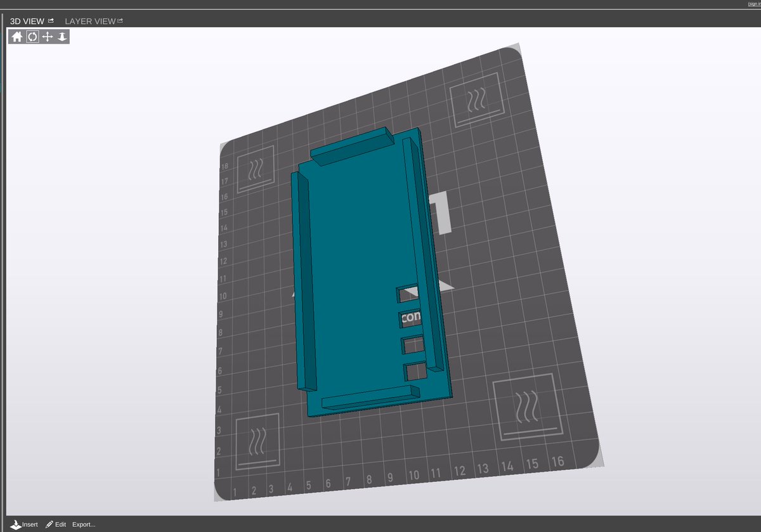
Task: Click the pencil icon beside Edit
Action: click(x=49, y=524)
